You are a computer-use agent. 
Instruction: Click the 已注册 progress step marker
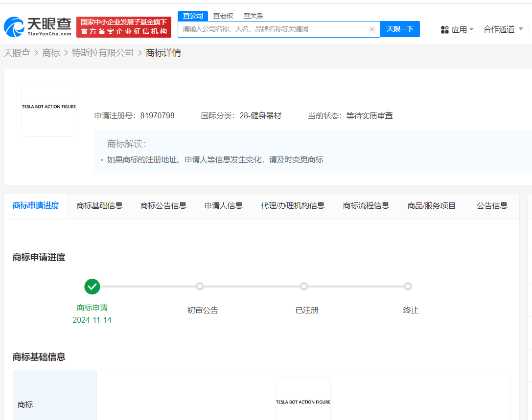tap(304, 287)
